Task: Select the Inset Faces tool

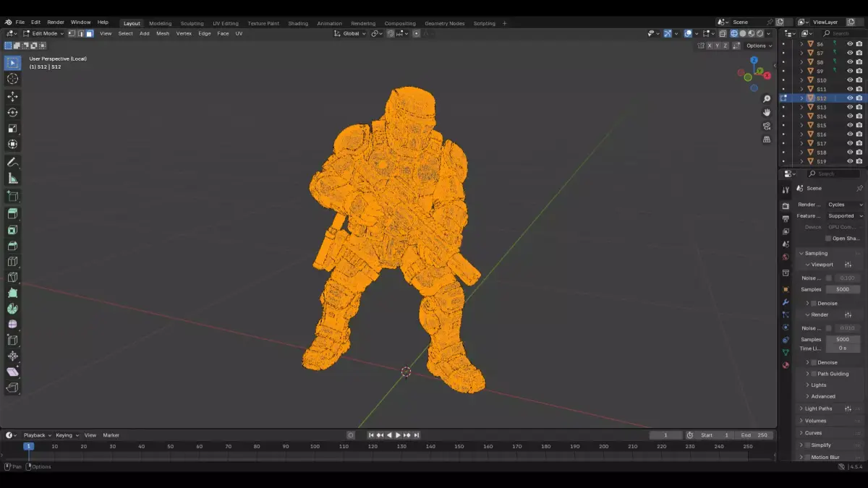Action: 12,230
